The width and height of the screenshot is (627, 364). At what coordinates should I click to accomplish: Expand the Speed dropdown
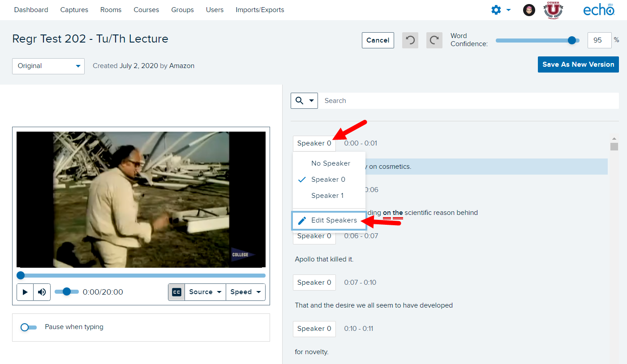(x=245, y=292)
